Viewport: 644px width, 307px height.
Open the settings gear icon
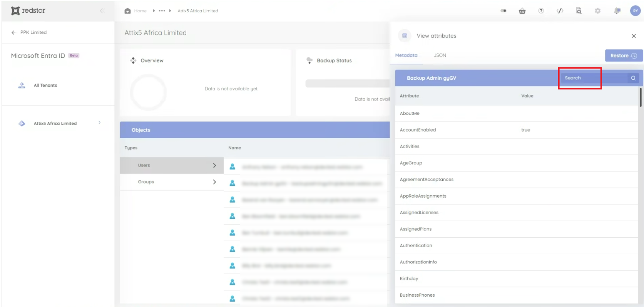(x=597, y=11)
